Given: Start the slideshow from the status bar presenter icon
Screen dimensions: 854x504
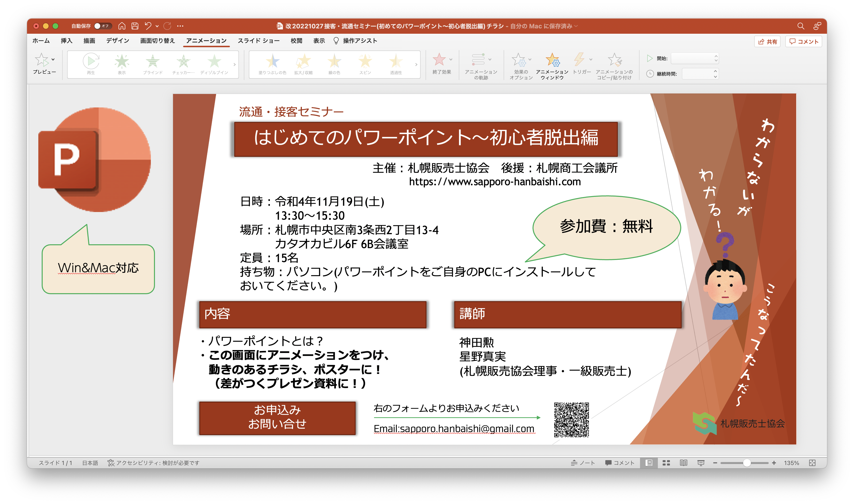Looking at the screenshot, I should 701,462.
